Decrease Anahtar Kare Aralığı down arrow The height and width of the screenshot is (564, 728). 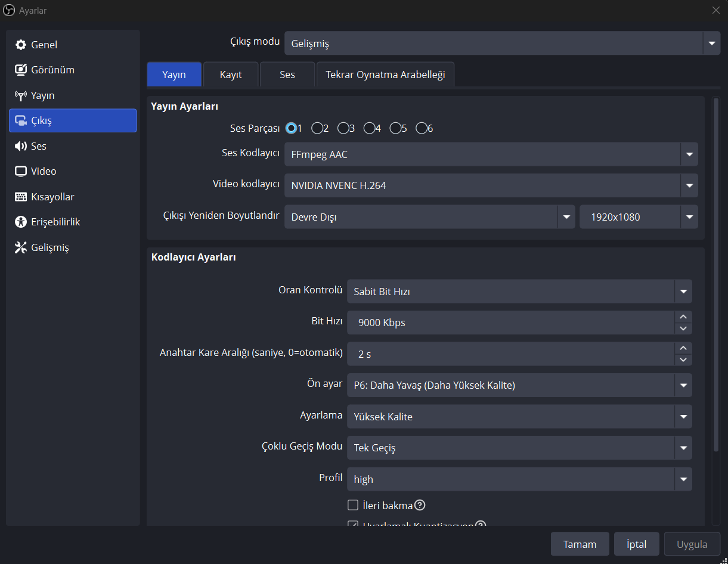coord(683,360)
